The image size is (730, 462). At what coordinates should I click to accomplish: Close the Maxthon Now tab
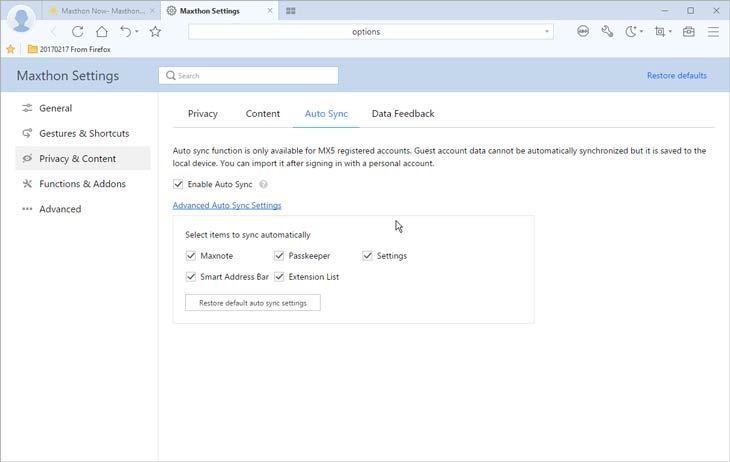coord(152,11)
